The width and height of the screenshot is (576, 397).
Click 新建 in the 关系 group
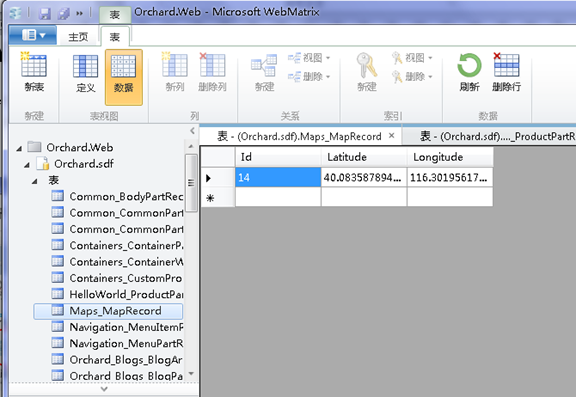(x=264, y=73)
